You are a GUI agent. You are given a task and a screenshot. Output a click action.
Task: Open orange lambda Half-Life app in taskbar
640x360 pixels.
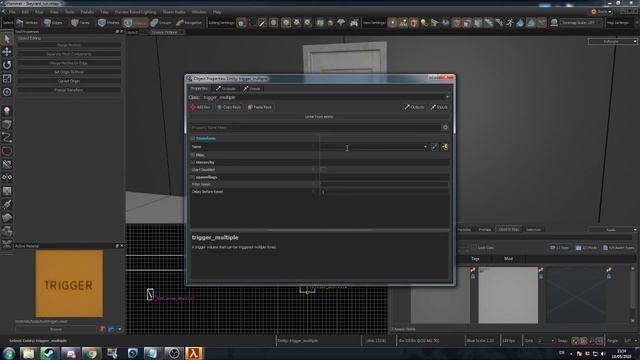pos(194,353)
